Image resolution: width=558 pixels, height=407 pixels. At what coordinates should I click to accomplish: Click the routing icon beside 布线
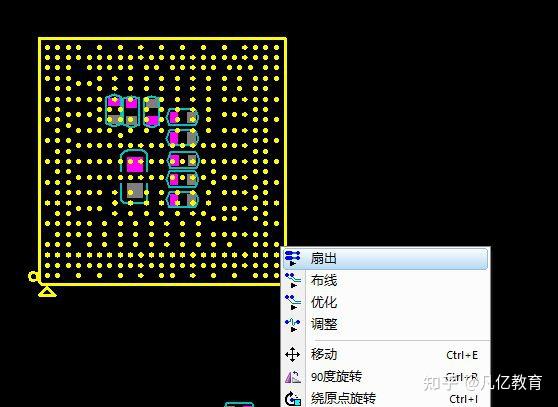[293, 280]
